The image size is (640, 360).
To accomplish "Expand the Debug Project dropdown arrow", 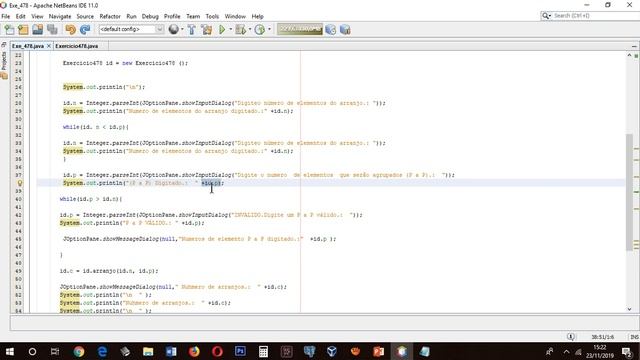I will (250, 29).
